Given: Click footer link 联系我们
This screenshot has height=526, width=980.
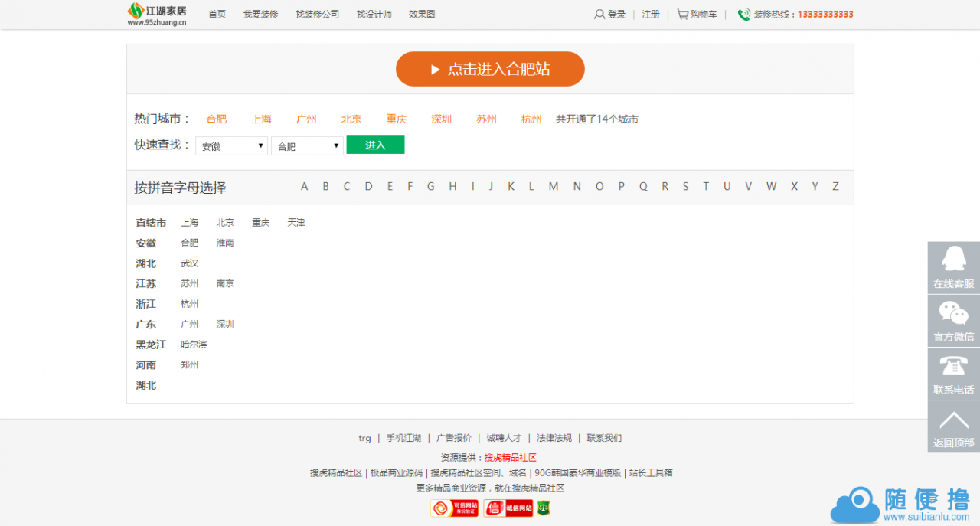Looking at the screenshot, I should point(604,439).
